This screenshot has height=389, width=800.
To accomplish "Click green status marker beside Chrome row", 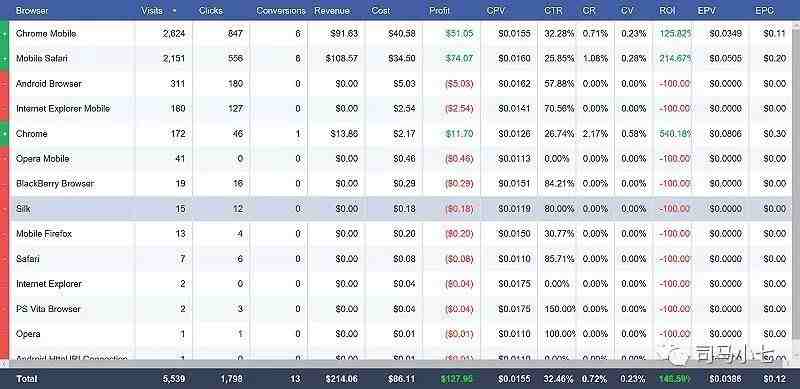I will [5, 134].
